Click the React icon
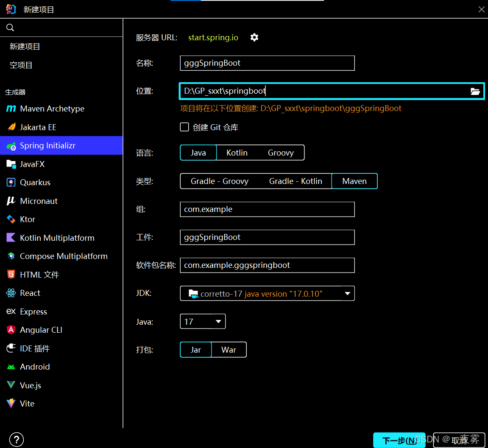The width and height of the screenshot is (488, 448). [11, 293]
